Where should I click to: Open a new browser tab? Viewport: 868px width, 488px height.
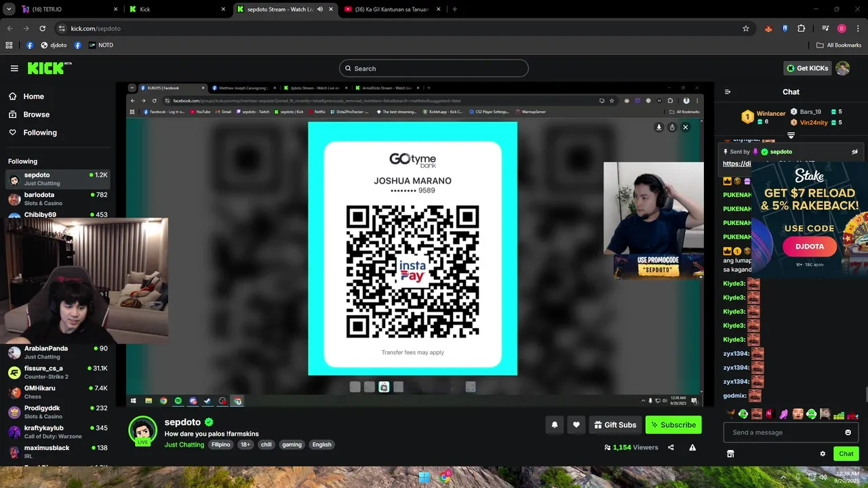click(x=454, y=9)
